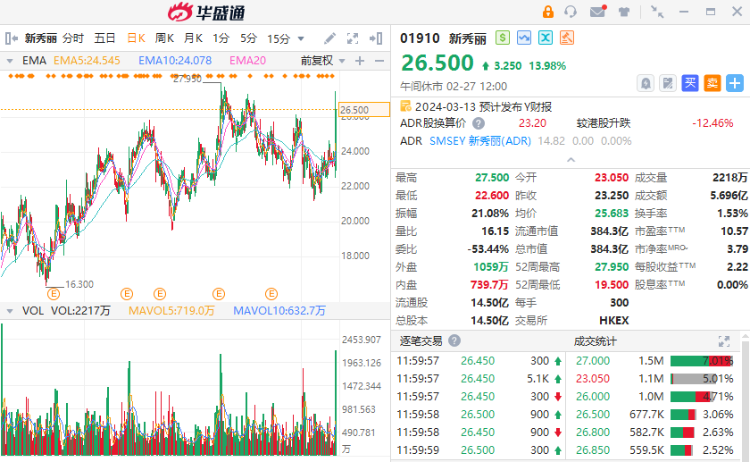Collapse the left panel of the chart

click(11, 38)
